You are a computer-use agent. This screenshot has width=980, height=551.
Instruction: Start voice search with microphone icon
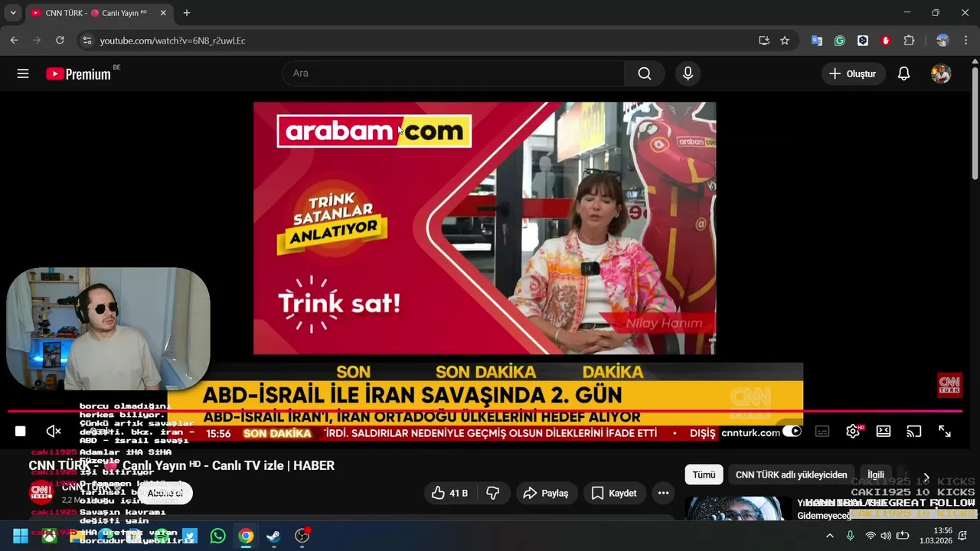coord(688,73)
